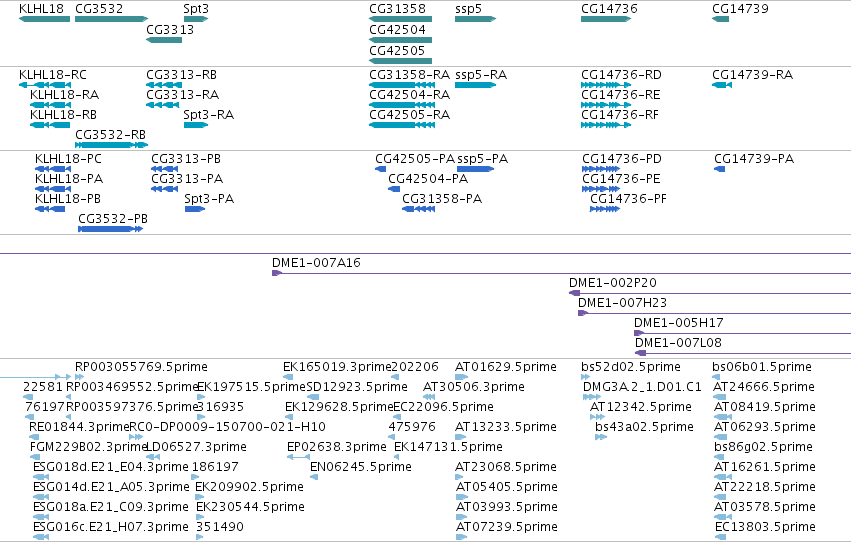Click protein CG14736-PE
The image size is (851, 542).
601,189
